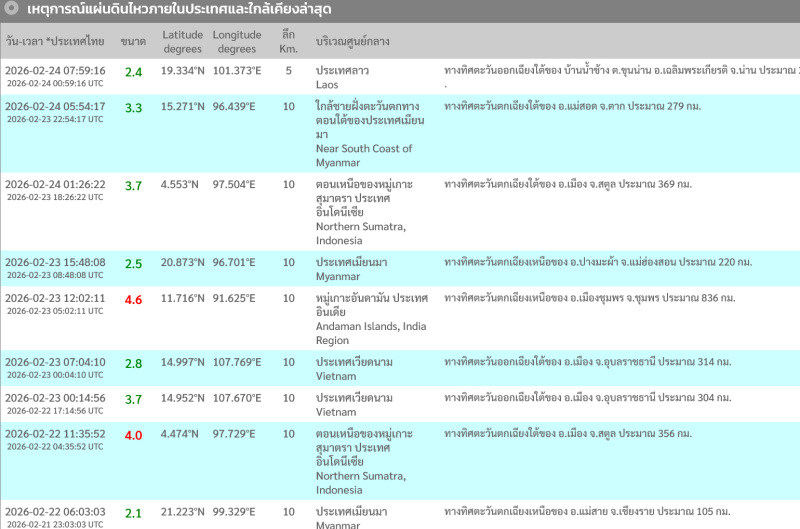
Task: Click the 2026-02-23 00:14:56 Vietnam timestamp
Action: click(55, 398)
